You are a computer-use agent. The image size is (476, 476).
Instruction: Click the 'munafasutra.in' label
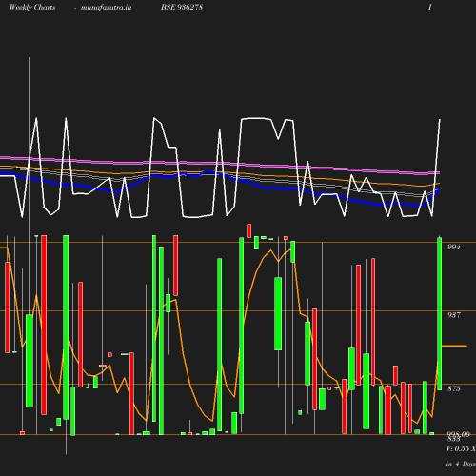106,8
